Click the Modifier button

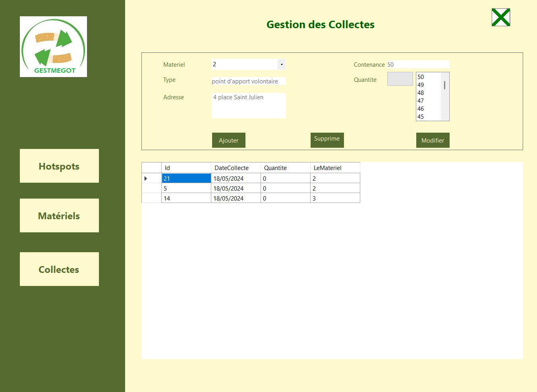tap(433, 140)
